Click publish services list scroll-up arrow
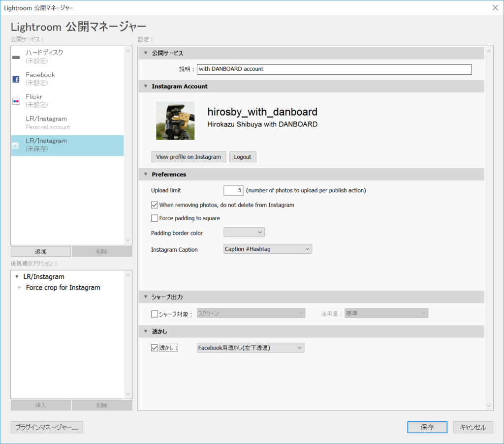The height and width of the screenshot is (444, 504). click(128, 51)
